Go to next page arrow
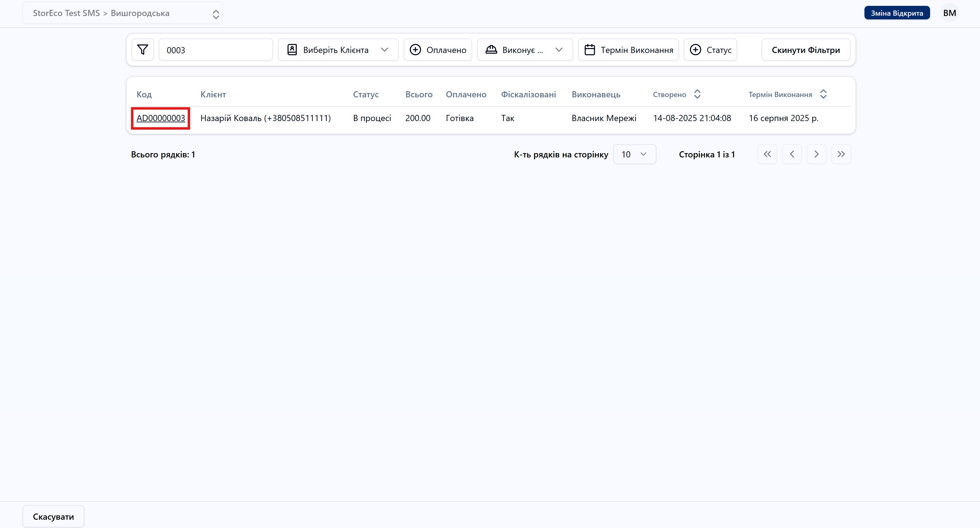980x528 pixels. click(x=816, y=154)
